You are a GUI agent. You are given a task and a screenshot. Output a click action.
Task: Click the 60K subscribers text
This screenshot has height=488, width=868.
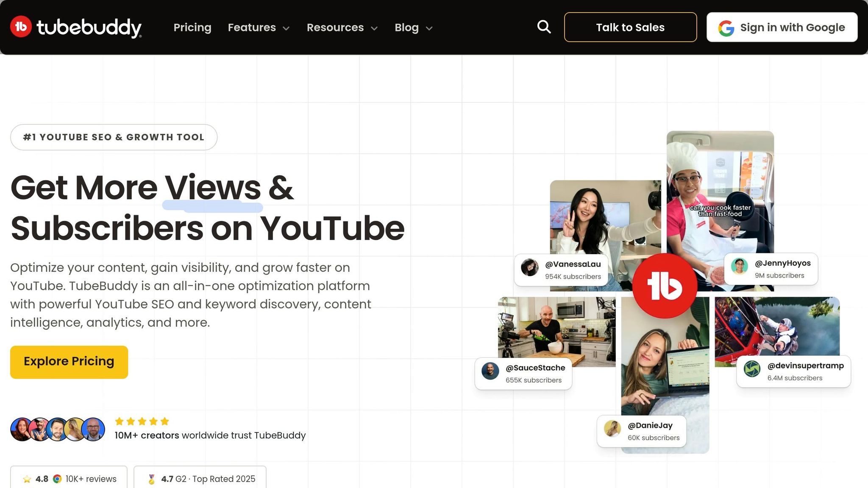[654, 438]
